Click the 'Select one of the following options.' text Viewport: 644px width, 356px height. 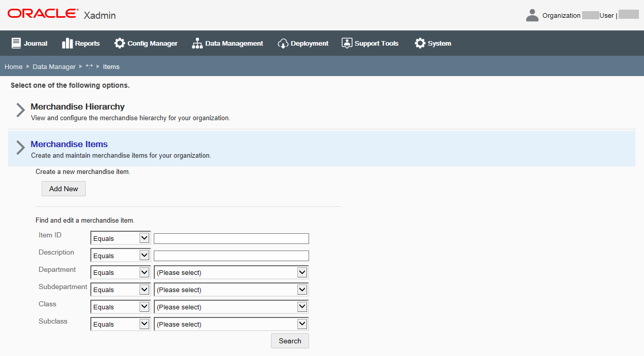click(70, 85)
